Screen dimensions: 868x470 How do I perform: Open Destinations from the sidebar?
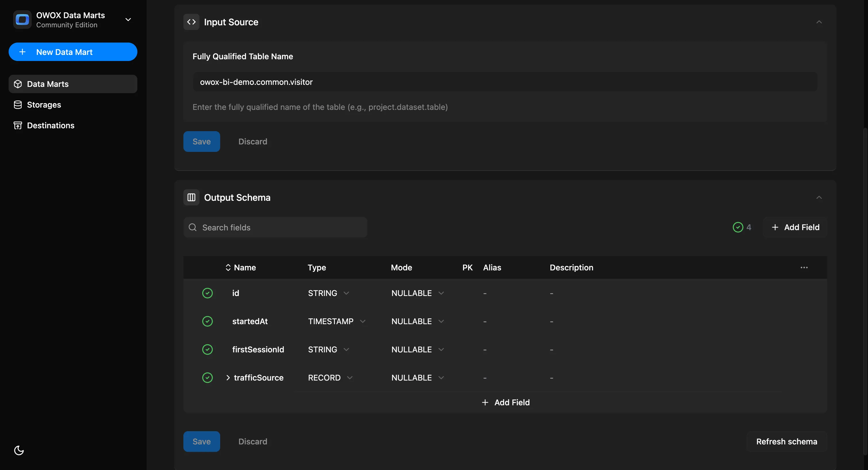(x=51, y=125)
